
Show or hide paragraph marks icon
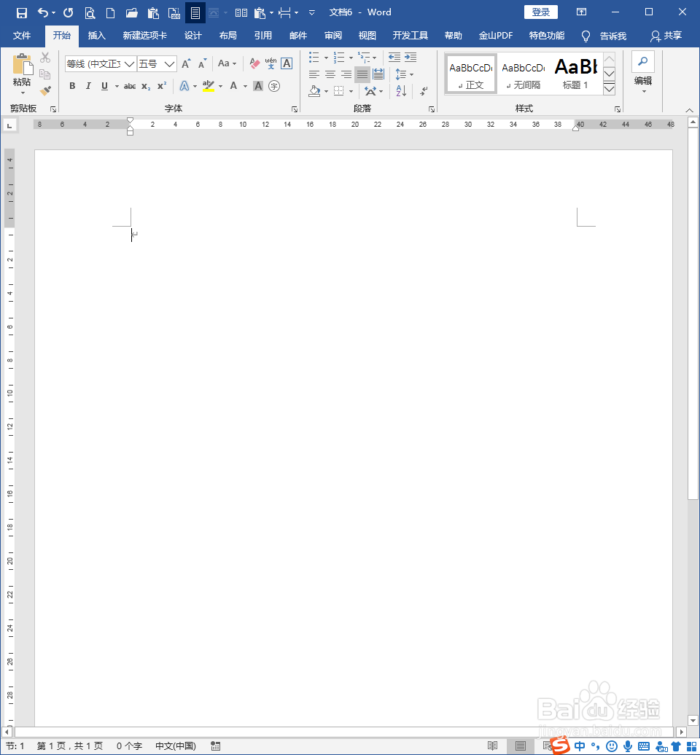click(x=424, y=90)
